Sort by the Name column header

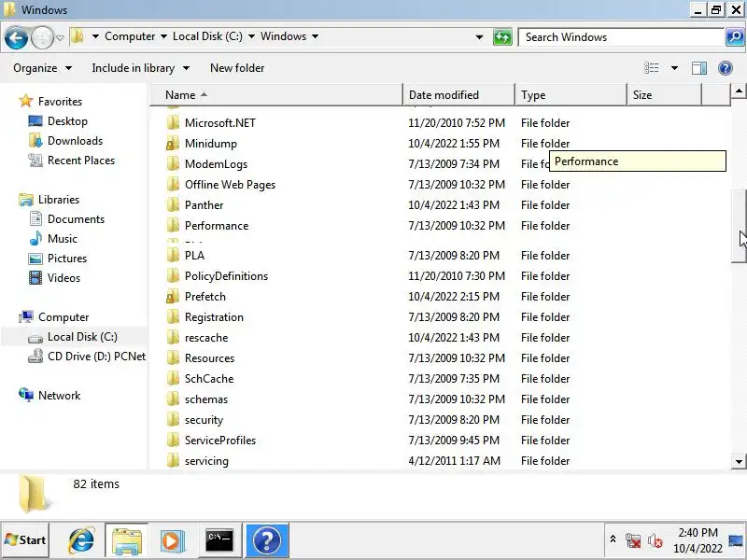tap(276, 95)
